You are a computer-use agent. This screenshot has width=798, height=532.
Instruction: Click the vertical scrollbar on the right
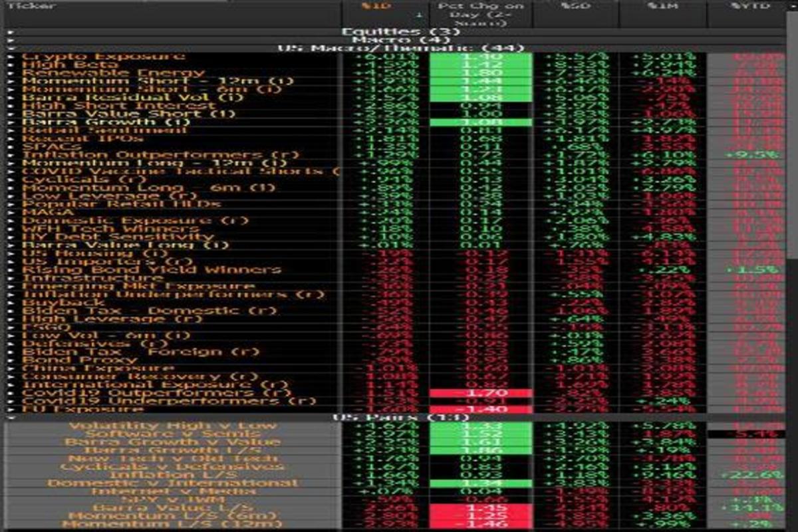click(x=791, y=133)
